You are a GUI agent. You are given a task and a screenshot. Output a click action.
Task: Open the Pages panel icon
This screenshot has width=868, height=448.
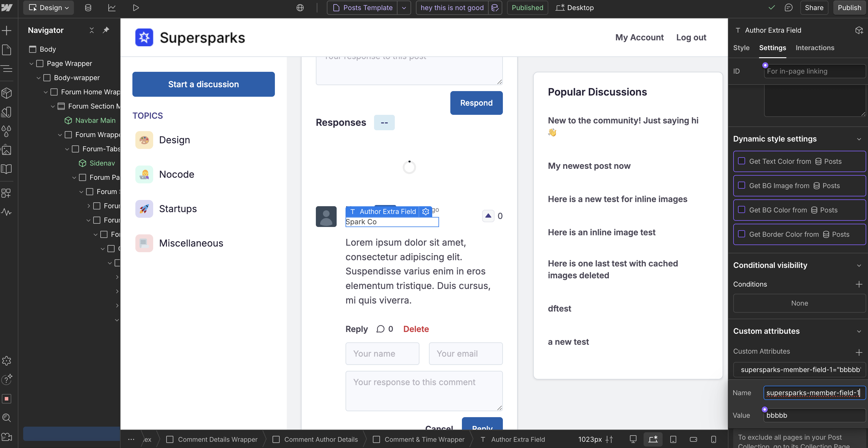point(7,50)
